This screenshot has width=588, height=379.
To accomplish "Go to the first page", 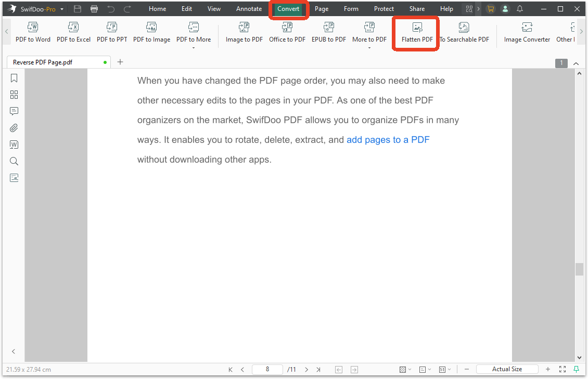I will click(x=230, y=370).
